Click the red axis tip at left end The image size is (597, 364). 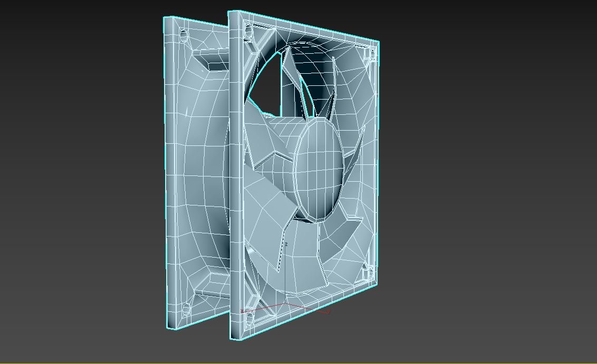242,311
